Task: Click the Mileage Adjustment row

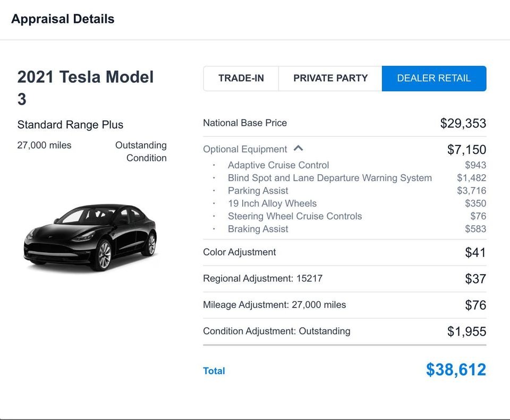Action: (344, 305)
